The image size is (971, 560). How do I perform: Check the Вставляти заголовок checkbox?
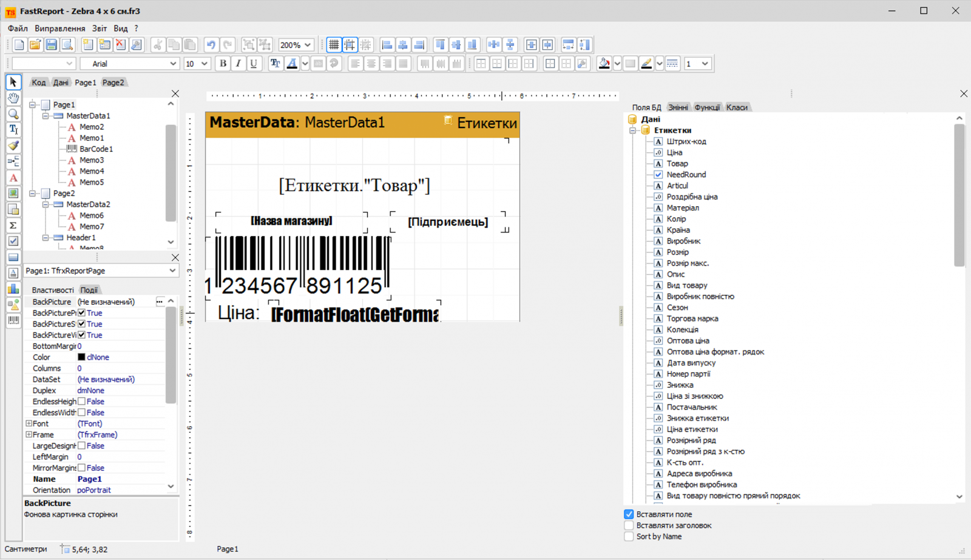[629, 525]
